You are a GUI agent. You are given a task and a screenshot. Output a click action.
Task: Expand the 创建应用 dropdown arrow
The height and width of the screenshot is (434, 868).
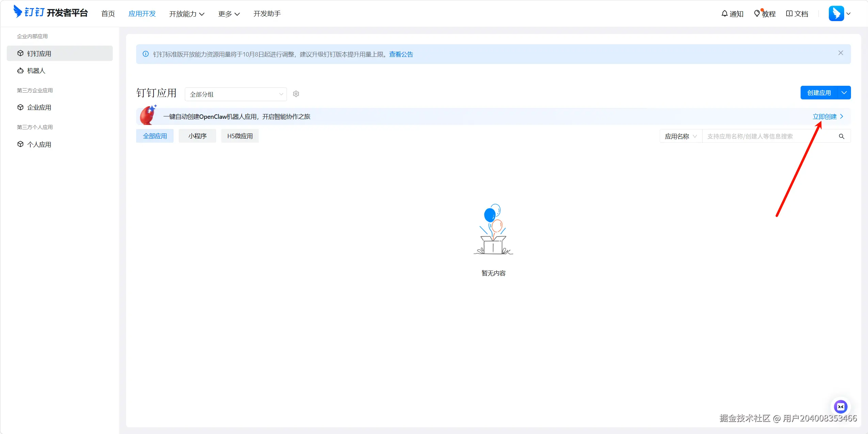844,93
